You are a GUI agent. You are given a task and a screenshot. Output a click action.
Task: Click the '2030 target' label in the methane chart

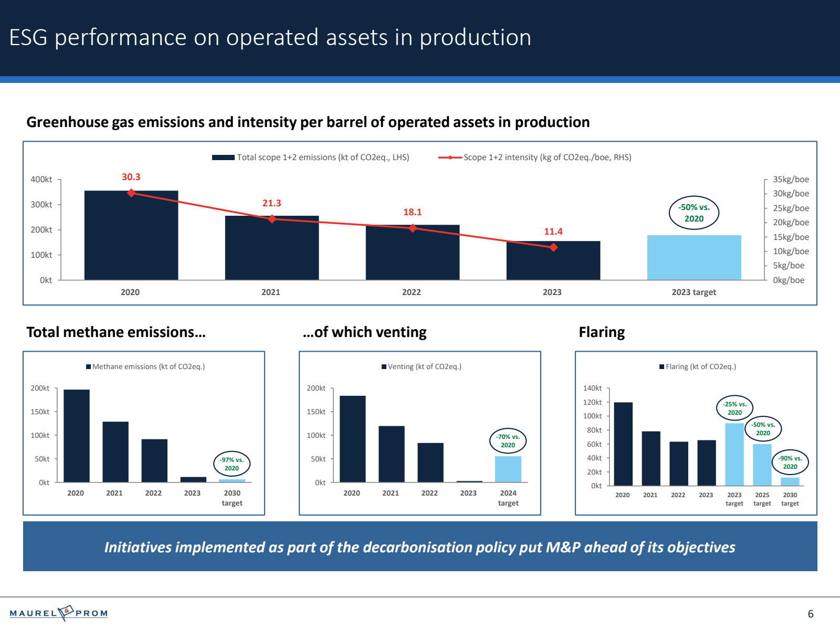click(232, 498)
